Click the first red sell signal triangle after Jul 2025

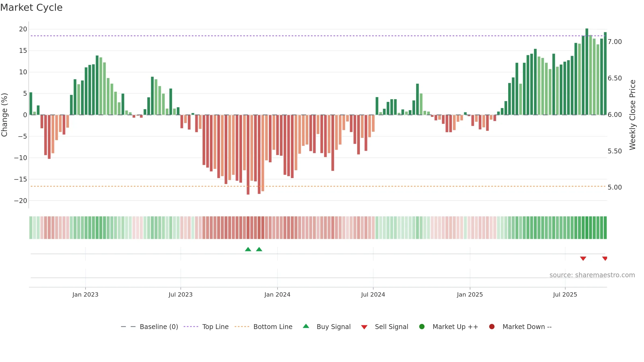pos(583,258)
